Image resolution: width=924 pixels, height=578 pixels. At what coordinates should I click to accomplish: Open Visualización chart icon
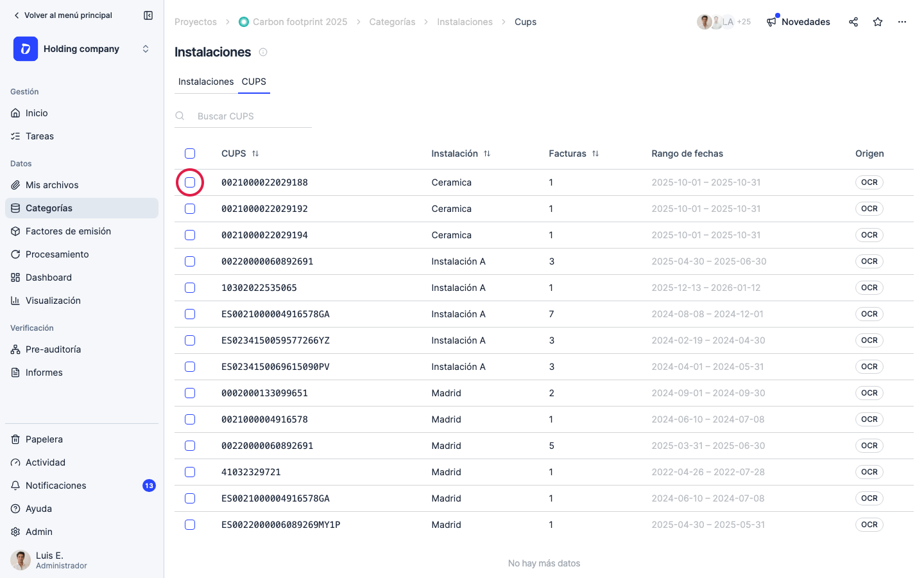[15, 301]
